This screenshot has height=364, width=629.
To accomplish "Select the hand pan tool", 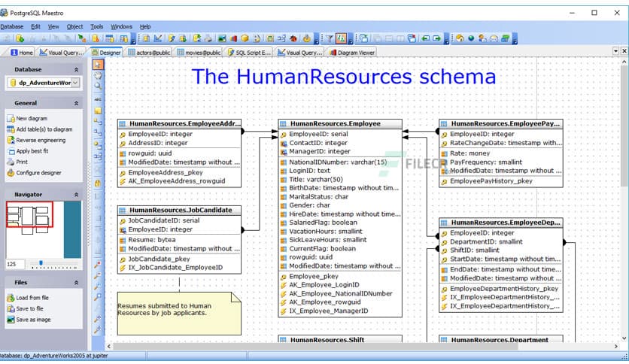I will coord(98,75).
